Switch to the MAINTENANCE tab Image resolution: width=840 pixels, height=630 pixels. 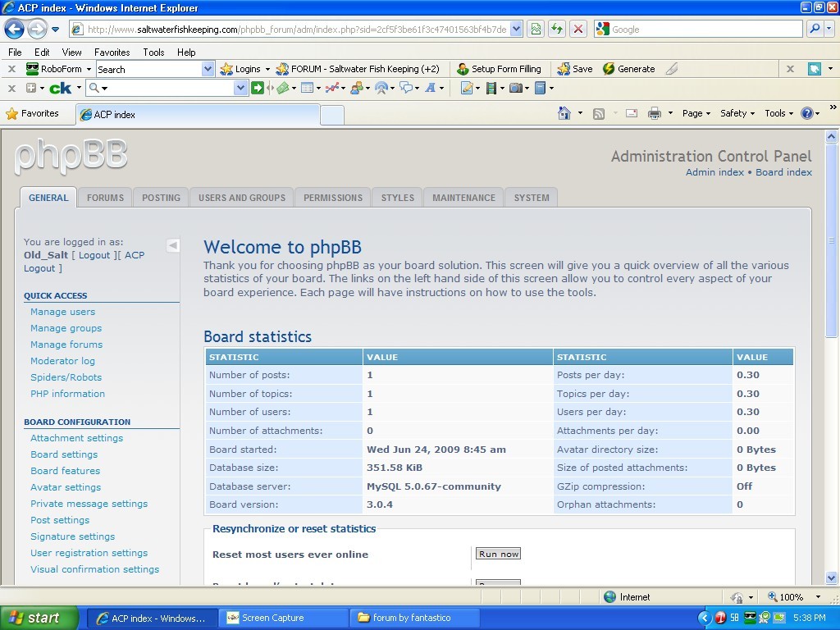[x=463, y=198]
